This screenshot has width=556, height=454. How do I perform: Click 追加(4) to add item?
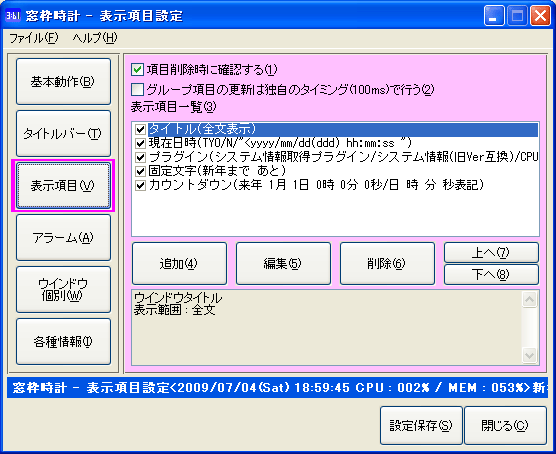click(179, 264)
